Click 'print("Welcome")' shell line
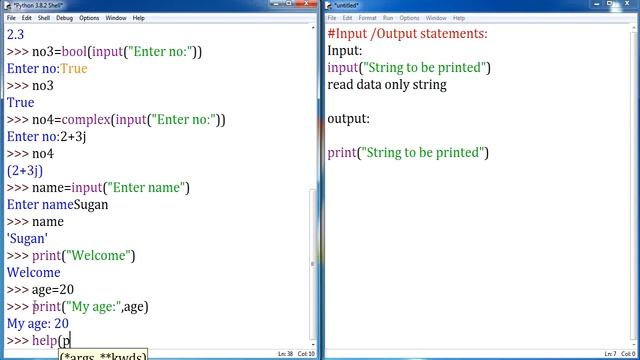The width and height of the screenshot is (640, 360). 71,256
